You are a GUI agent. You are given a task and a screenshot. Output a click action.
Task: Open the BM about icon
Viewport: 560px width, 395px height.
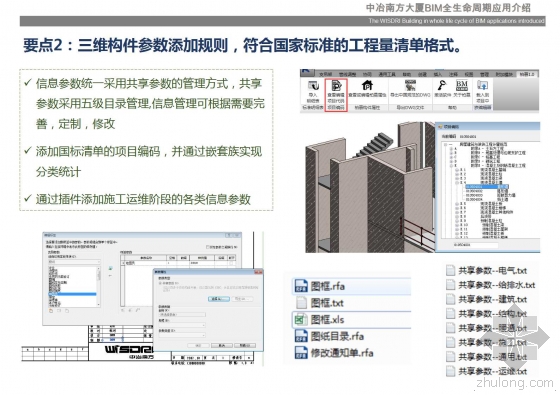click(x=462, y=85)
